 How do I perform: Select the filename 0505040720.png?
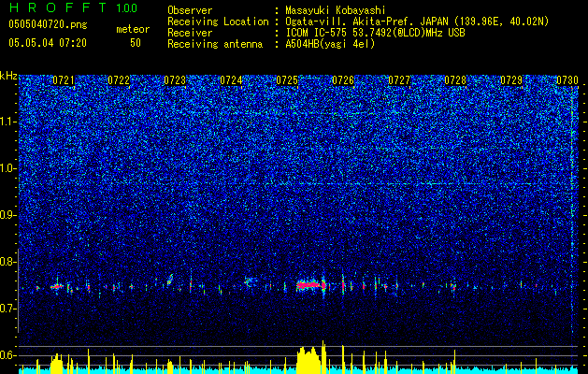(x=48, y=24)
